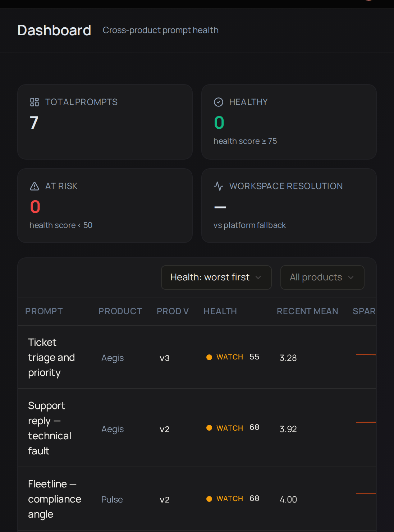Click recent mean 3.92
Viewport: 394px width, 532px height.
click(x=288, y=429)
